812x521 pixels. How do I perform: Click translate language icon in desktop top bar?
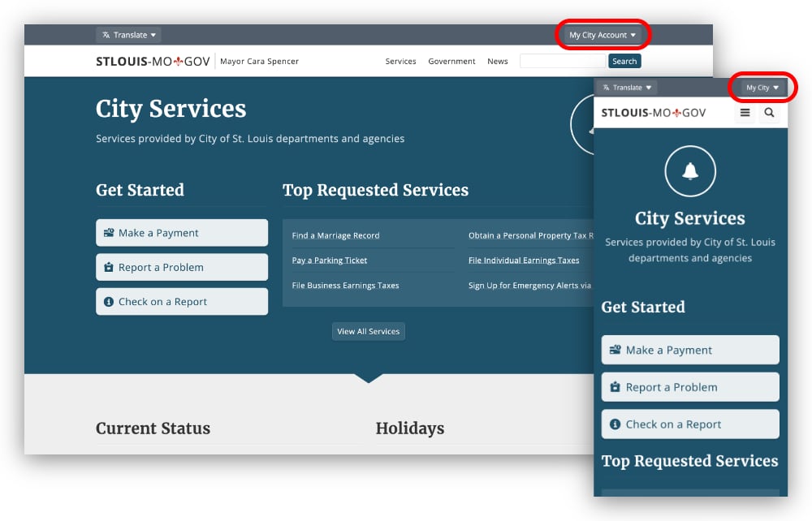coord(106,35)
